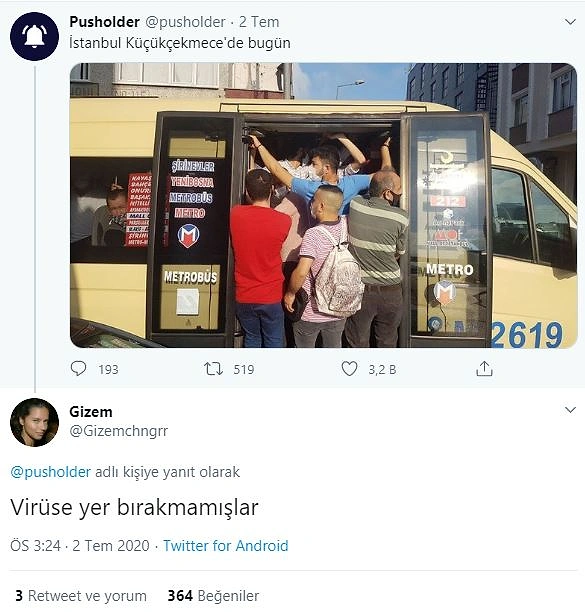Open Gizem's profile picture
Image resolution: width=585 pixels, height=612 pixels.
click(34, 422)
